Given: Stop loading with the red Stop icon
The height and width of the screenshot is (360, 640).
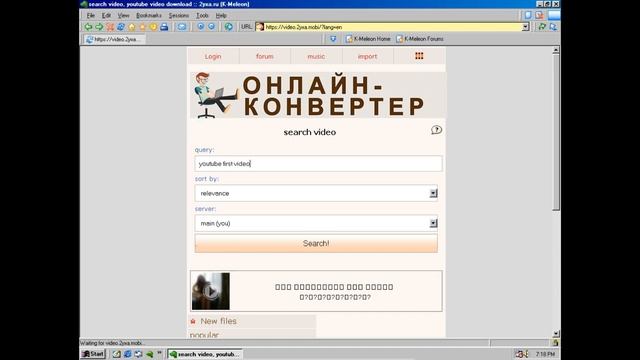Looking at the screenshot, I should pyautogui.click(x=110, y=27).
